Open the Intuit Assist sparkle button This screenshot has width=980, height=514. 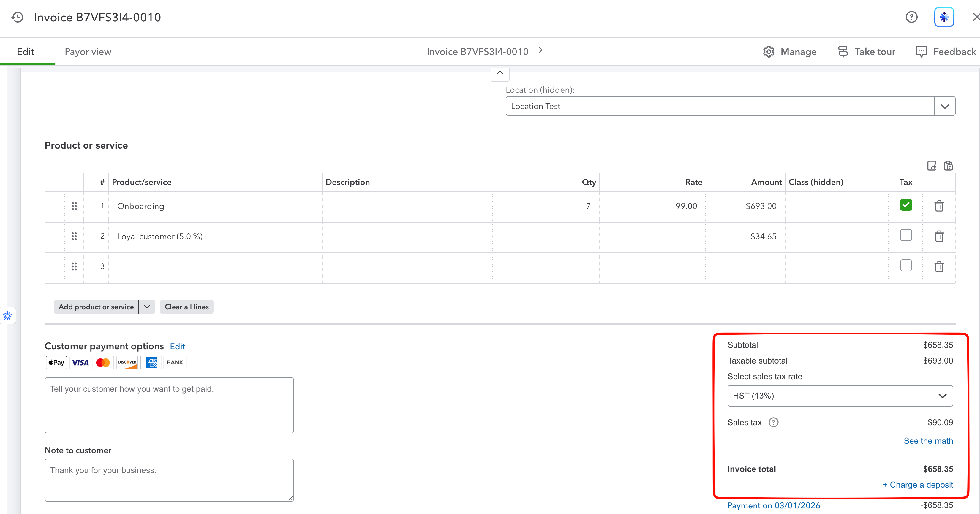tap(944, 17)
